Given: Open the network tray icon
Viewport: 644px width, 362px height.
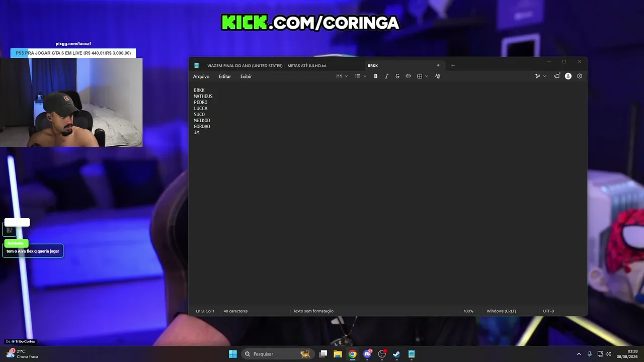Looking at the screenshot, I should pos(600,354).
